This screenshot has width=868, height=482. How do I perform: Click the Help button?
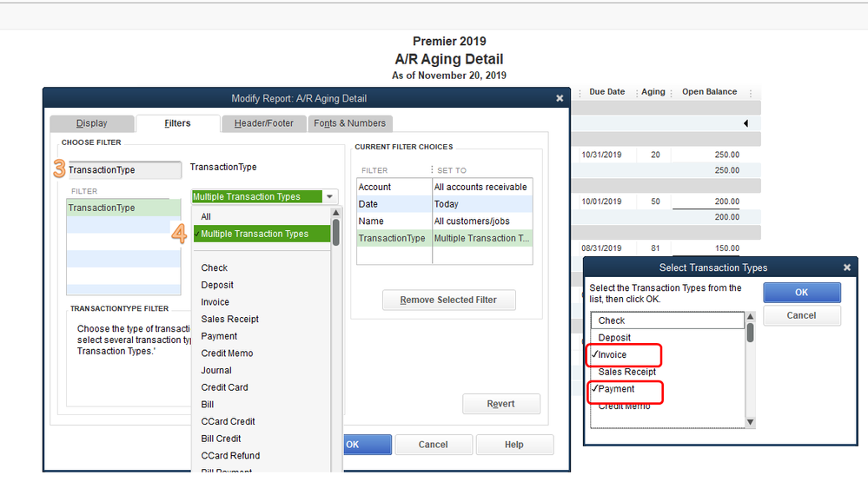(x=514, y=445)
